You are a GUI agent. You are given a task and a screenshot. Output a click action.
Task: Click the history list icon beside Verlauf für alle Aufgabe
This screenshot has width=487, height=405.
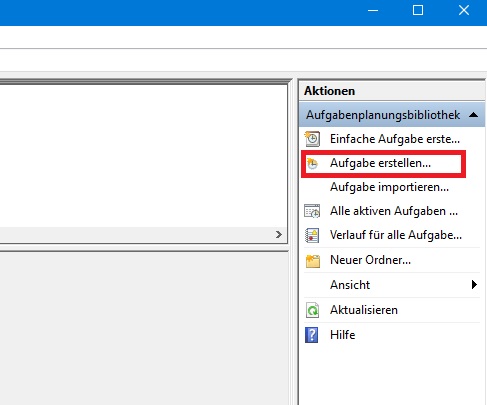click(312, 235)
